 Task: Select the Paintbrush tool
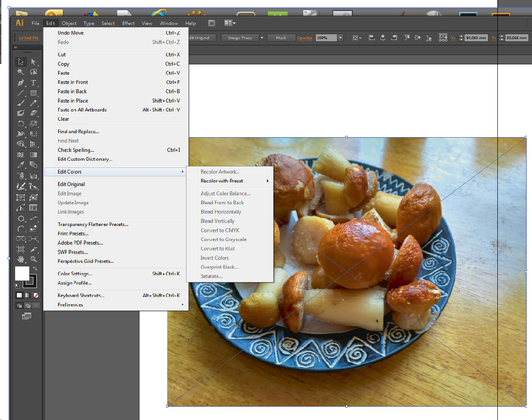[21, 103]
